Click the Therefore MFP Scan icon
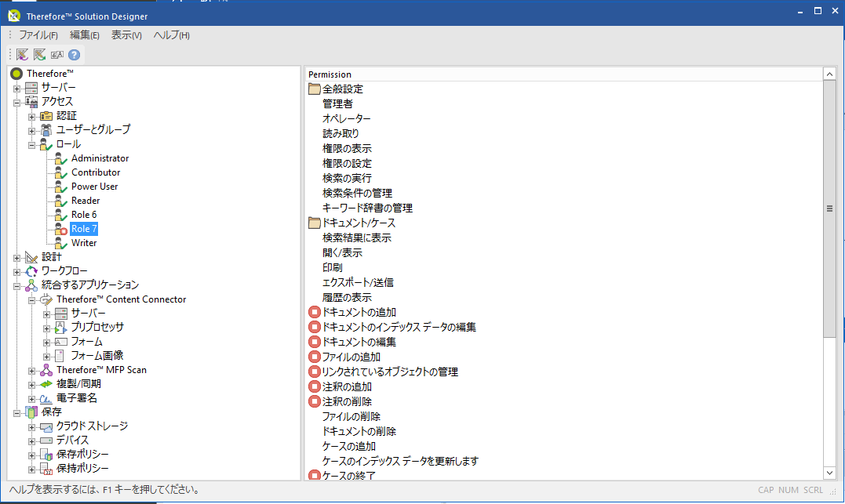845x504 pixels. [x=46, y=370]
